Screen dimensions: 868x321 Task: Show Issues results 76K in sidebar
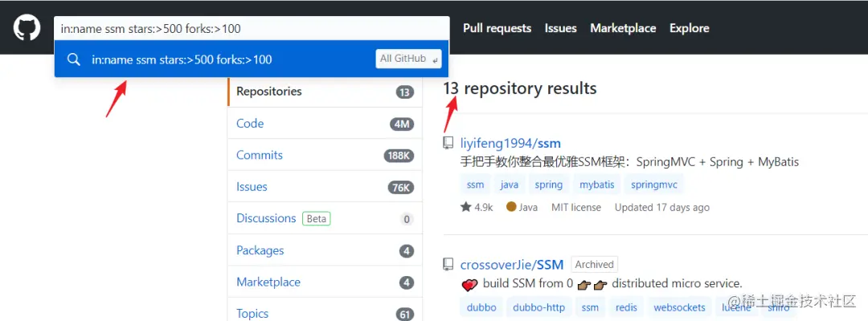point(325,187)
